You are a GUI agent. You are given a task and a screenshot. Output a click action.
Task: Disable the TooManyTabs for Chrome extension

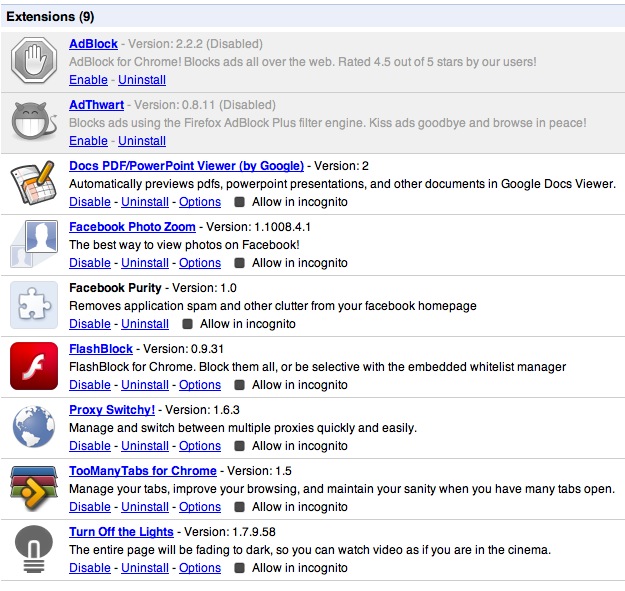coord(90,507)
